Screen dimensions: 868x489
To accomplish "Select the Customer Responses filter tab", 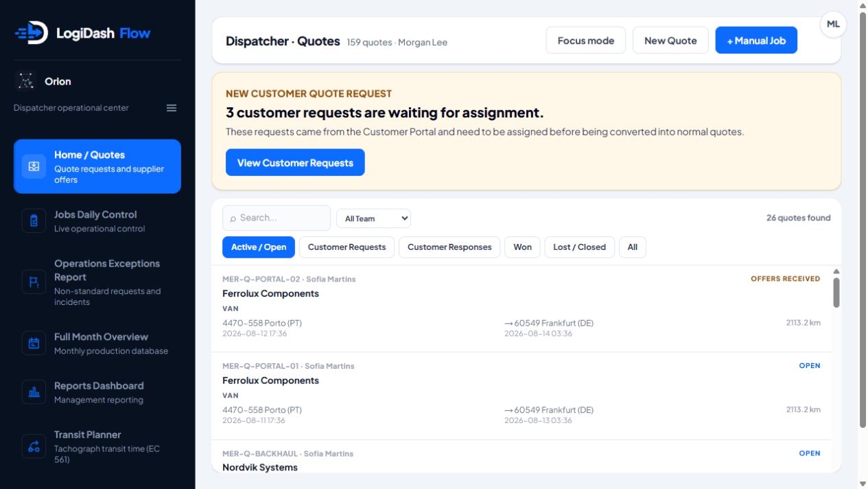I will 449,247.
